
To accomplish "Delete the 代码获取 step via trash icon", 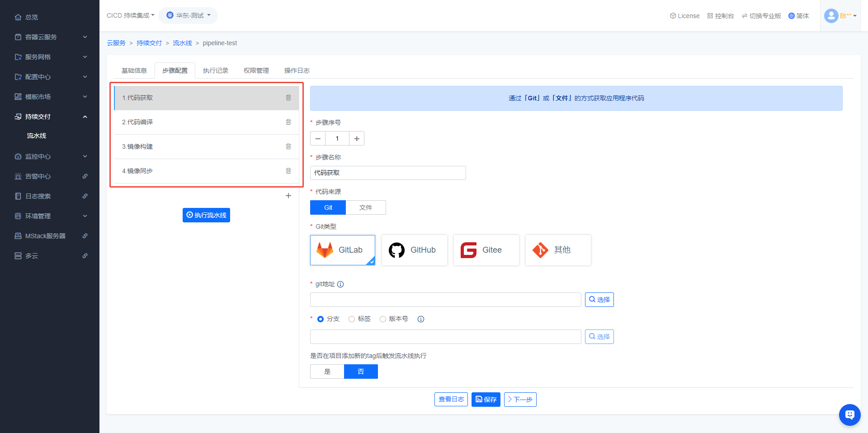I will pos(288,98).
